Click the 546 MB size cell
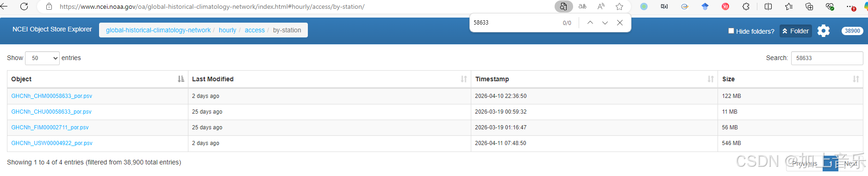This screenshot has width=868, height=176. tap(790, 143)
